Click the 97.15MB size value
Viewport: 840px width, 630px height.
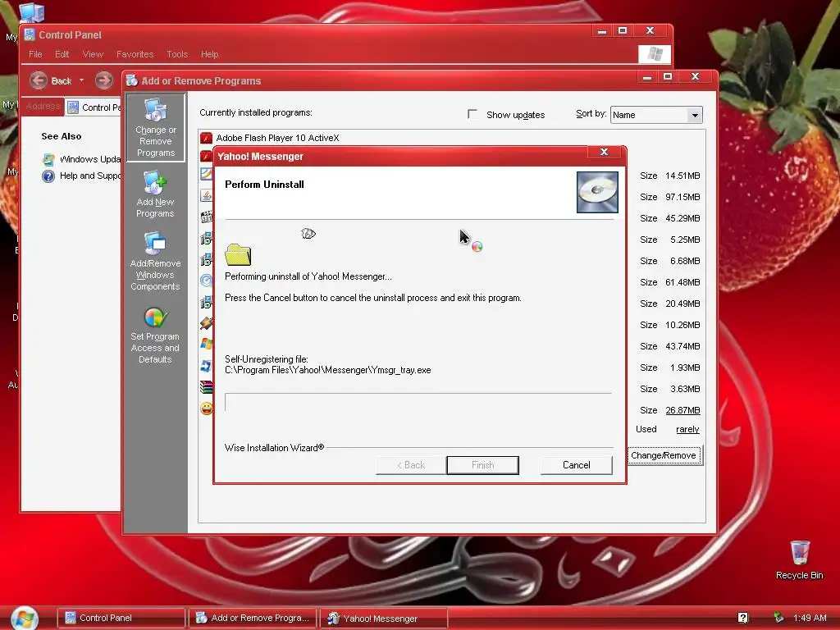(682, 197)
